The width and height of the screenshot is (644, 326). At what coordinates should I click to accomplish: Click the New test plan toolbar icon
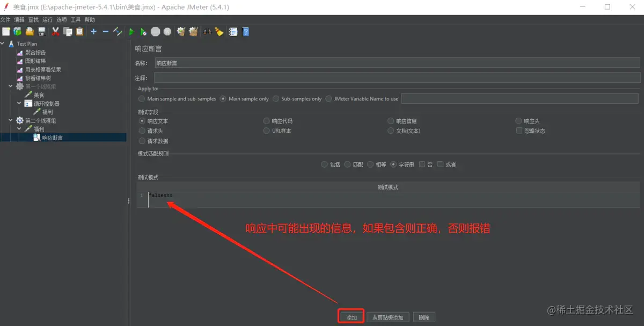6,32
